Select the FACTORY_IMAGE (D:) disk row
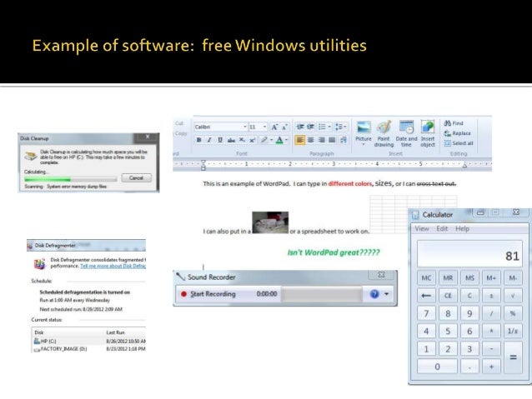This screenshot has width=532, height=399. click(x=88, y=349)
